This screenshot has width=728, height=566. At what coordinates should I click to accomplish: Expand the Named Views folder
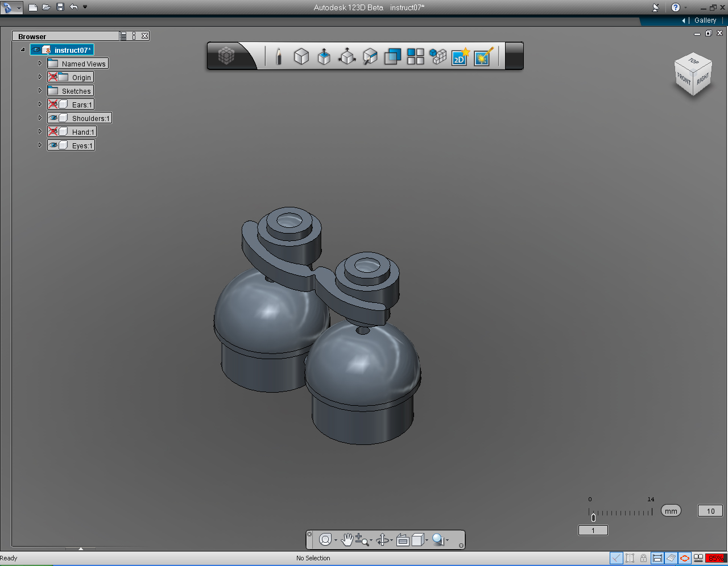40,64
